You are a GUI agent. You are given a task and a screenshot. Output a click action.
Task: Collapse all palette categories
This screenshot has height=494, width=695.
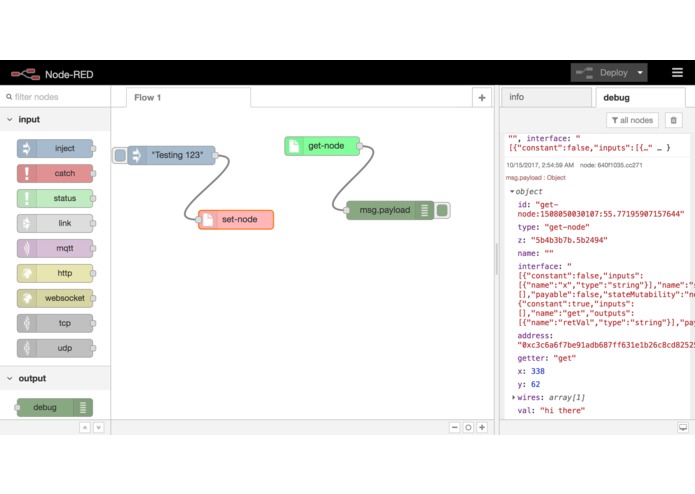click(85, 427)
